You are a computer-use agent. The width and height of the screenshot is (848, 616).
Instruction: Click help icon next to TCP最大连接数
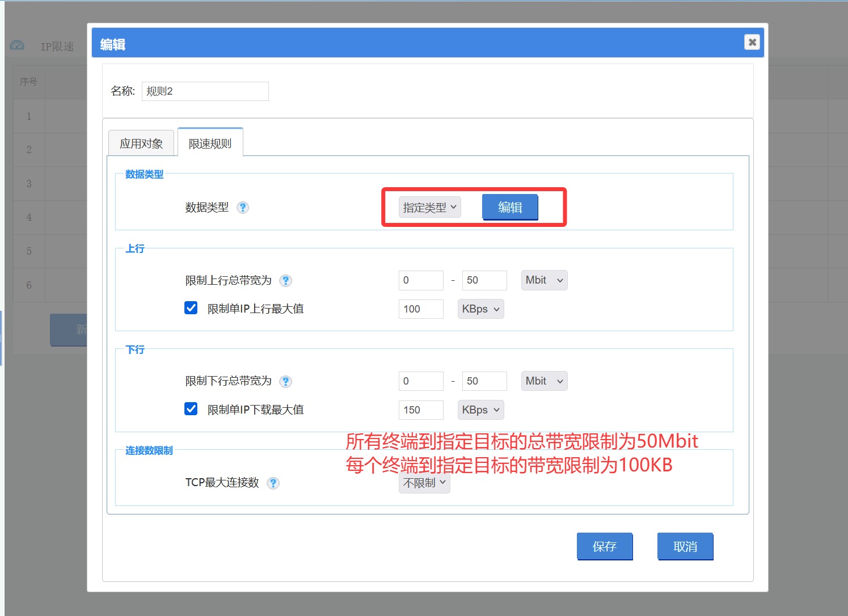click(x=273, y=483)
